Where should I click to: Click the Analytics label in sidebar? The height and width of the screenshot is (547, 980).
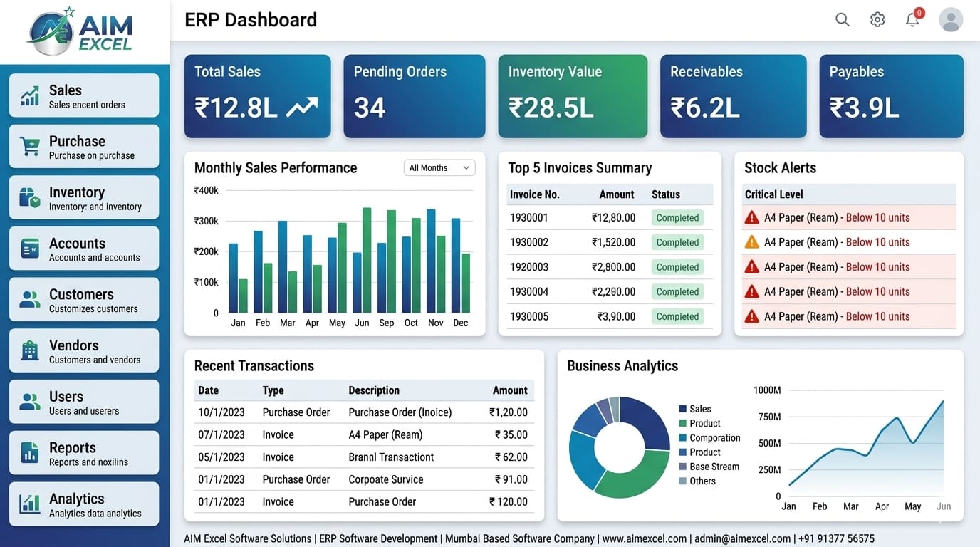[x=77, y=499]
